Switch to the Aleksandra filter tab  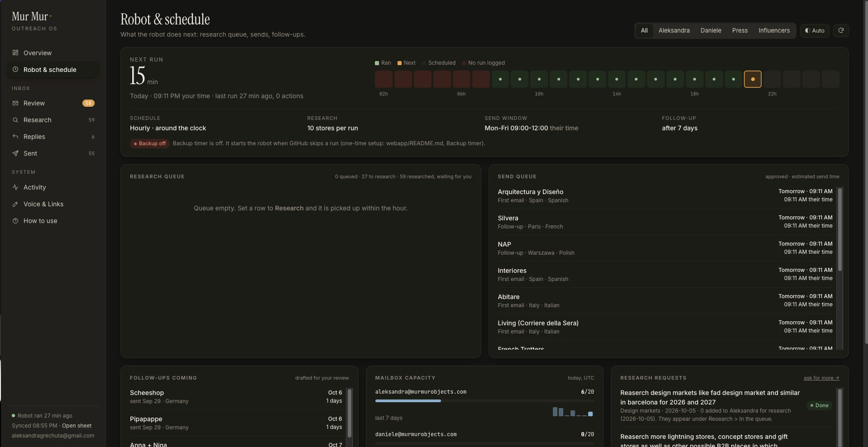tap(674, 30)
